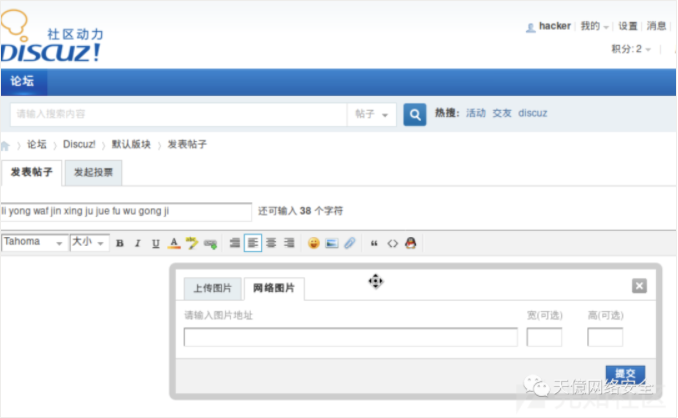Toggle underline text formatting
Image resolution: width=678 pixels, height=418 pixels.
click(155, 243)
